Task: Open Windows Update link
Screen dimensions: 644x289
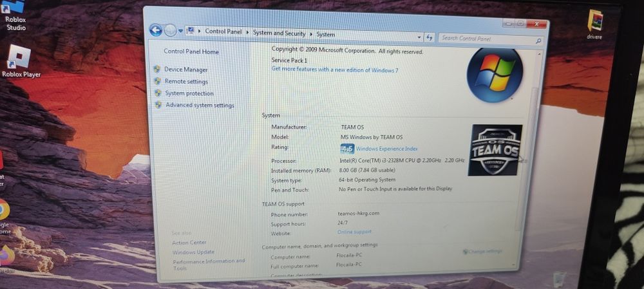Action: point(193,252)
